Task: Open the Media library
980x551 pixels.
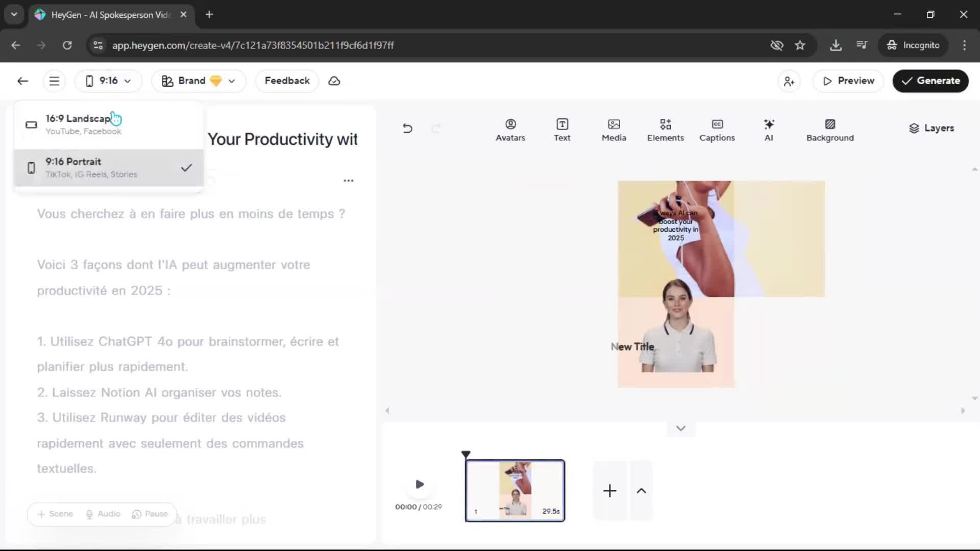Action: point(614,130)
